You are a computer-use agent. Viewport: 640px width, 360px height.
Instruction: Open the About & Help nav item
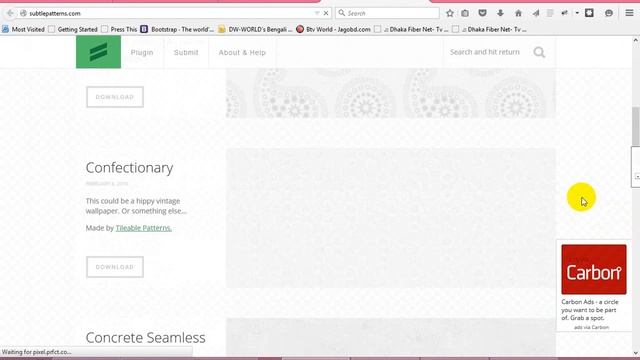[242, 52]
